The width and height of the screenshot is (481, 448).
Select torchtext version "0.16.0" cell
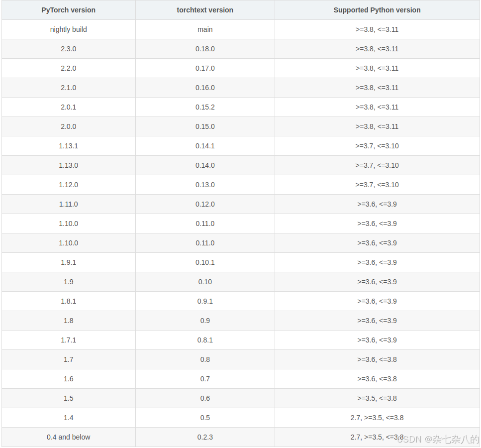[205, 88]
